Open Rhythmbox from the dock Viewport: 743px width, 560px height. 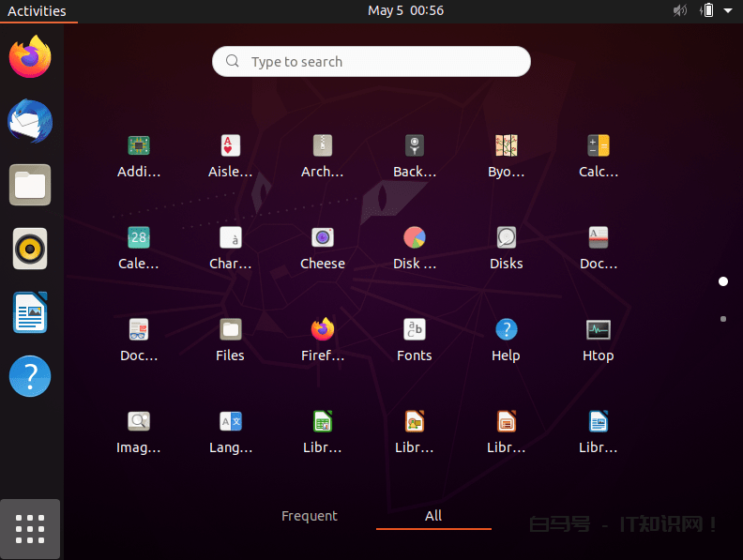tap(30, 249)
